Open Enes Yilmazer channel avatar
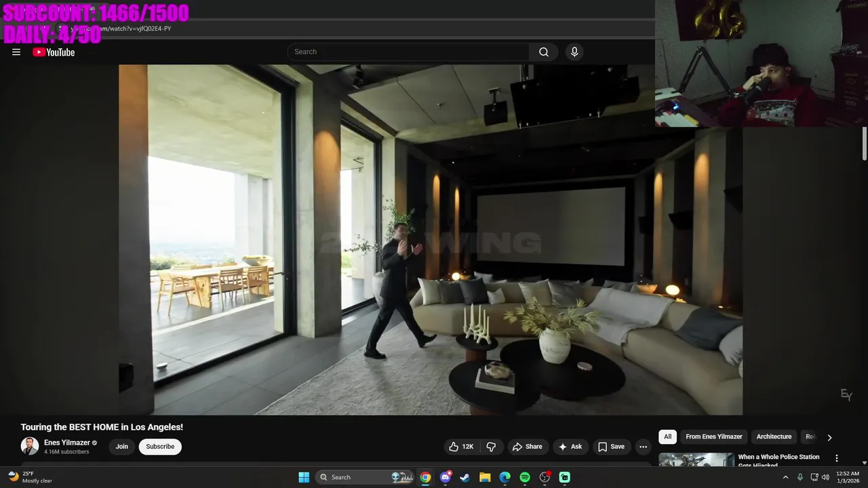The height and width of the screenshot is (488, 868). pyautogui.click(x=30, y=446)
